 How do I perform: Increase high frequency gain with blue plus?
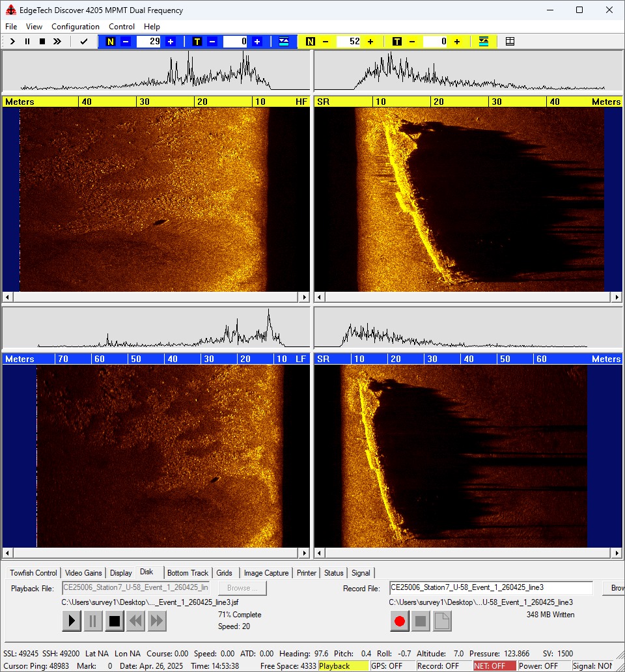click(171, 42)
